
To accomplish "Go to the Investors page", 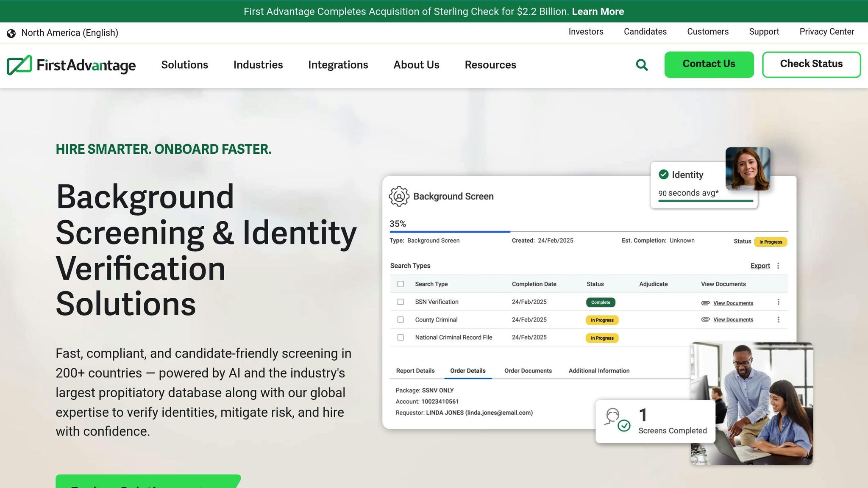I will coord(586,32).
